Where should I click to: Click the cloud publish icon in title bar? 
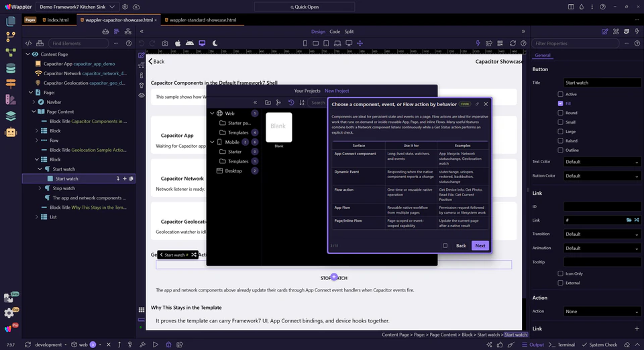coord(136,7)
